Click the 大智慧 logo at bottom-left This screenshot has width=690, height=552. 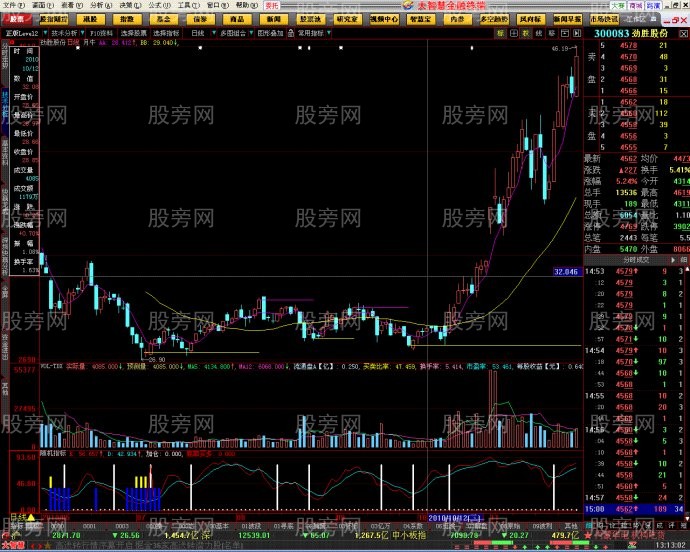point(12,546)
